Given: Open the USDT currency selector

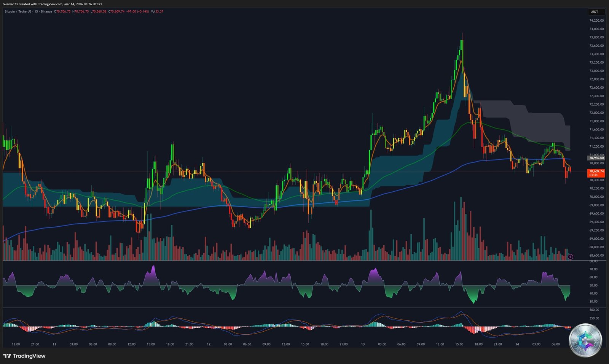Looking at the screenshot, I should tap(595, 12).
